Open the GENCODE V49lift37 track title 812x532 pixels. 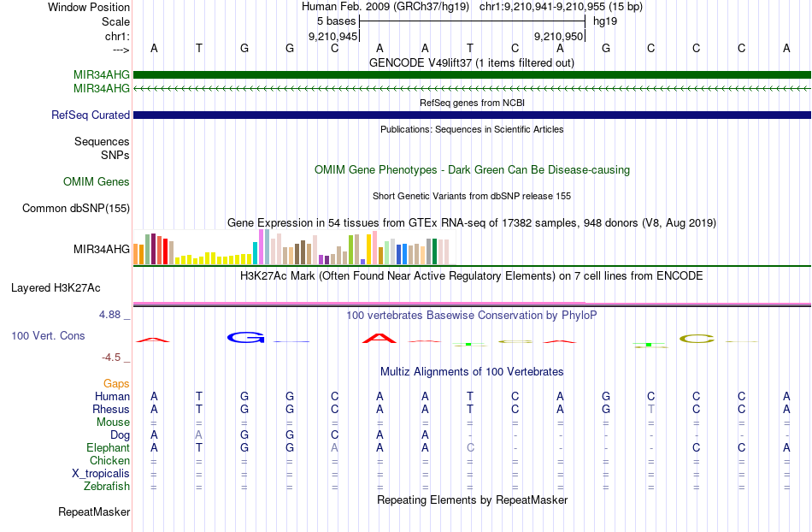472,62
